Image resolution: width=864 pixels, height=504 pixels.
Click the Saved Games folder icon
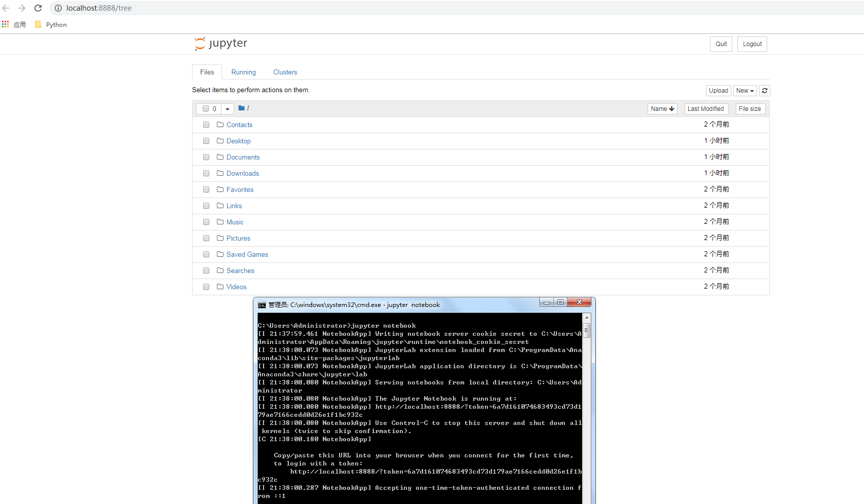[x=220, y=254]
